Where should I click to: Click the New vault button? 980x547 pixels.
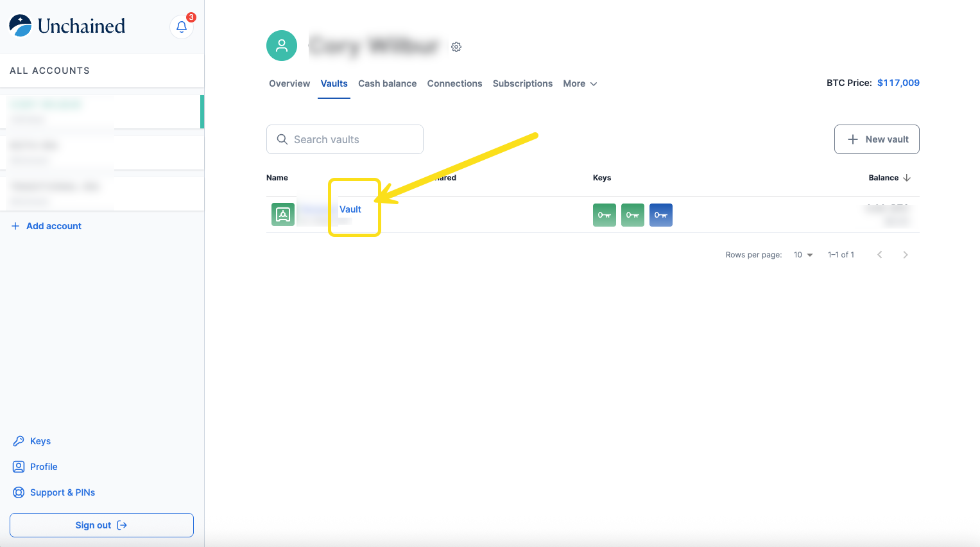876,139
